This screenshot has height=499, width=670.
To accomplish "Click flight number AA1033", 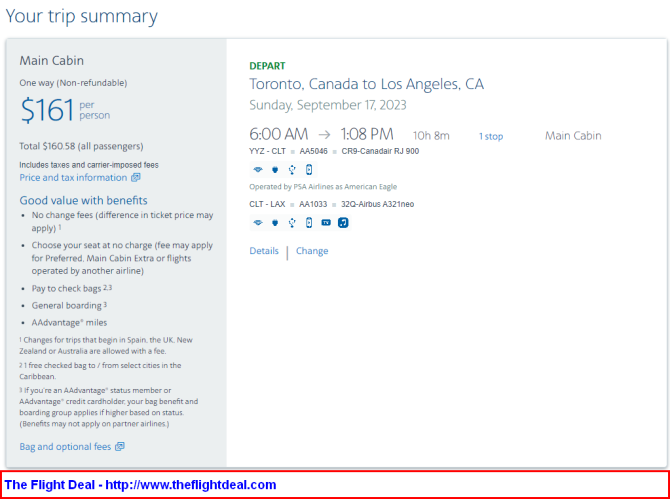I will 313,204.
